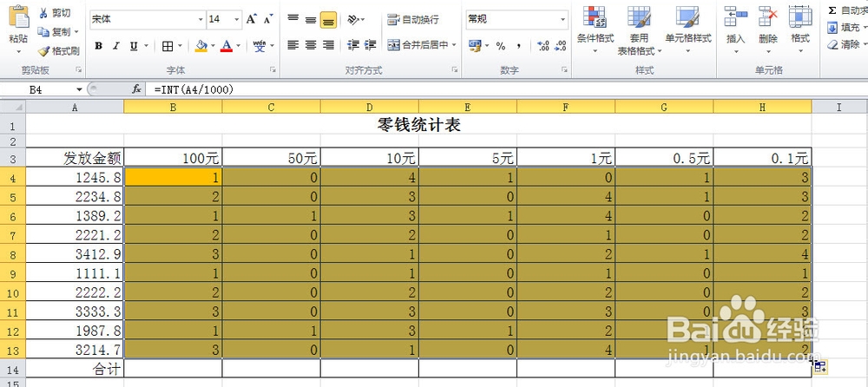Click the Delete cells 删除 icon
This screenshot has width=868, height=387.
pos(768,16)
